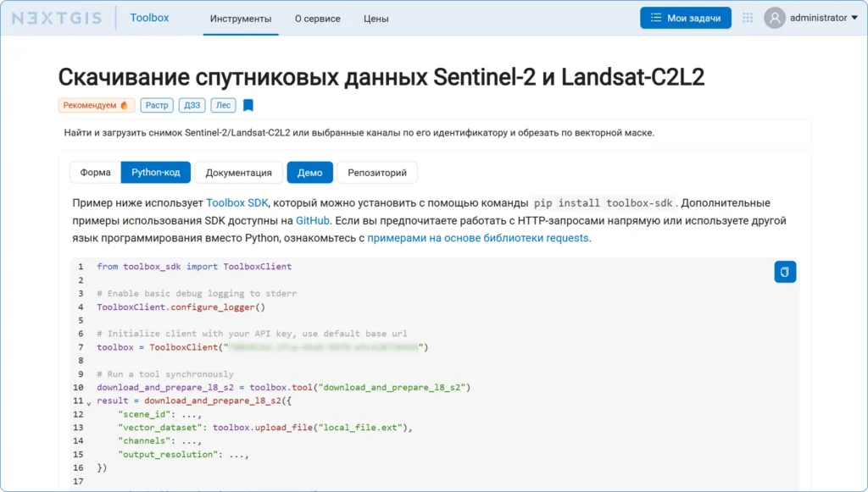The height and width of the screenshot is (492, 868).
Task: Click comment line Enable basic debug logging
Action: pyautogui.click(x=197, y=294)
